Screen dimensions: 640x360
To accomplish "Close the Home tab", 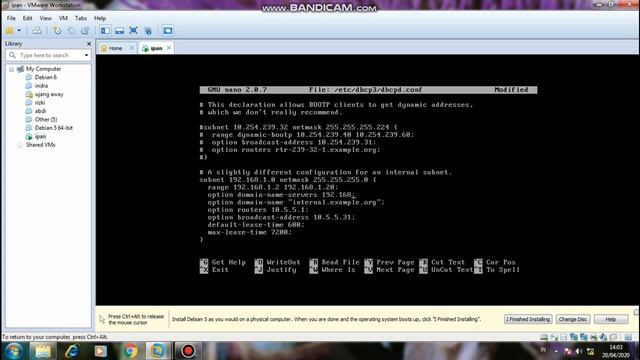I will [x=131, y=48].
